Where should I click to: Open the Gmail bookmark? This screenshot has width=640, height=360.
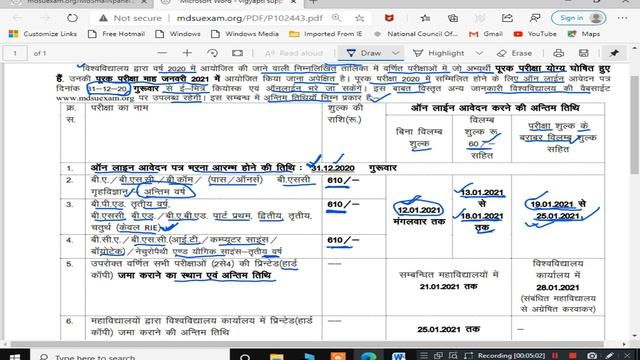[x=486, y=34]
